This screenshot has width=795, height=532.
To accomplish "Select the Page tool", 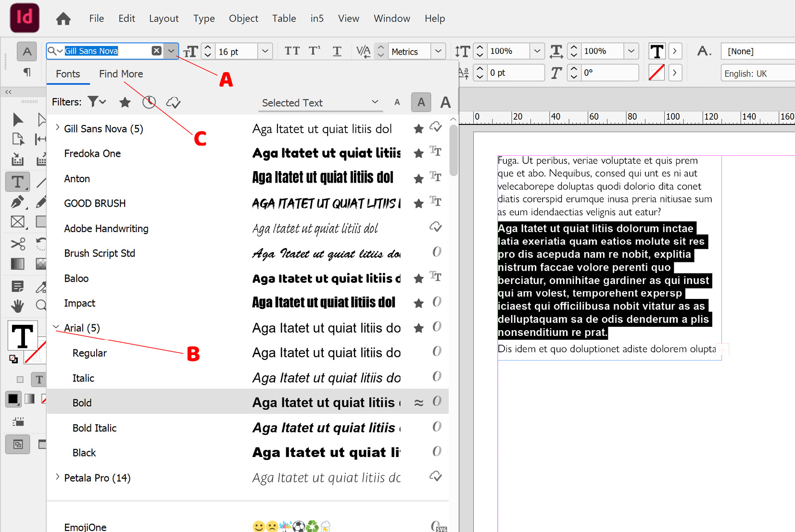I will coord(18,139).
